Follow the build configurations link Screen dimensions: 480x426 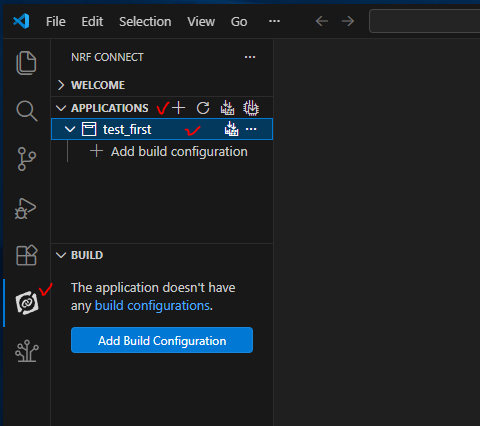152,306
